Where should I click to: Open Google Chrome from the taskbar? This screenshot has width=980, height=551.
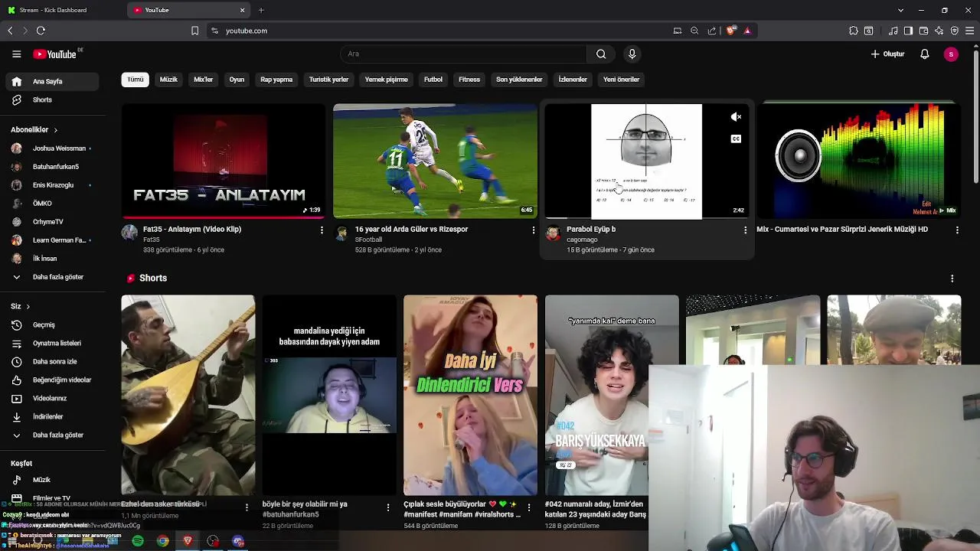[x=163, y=541]
